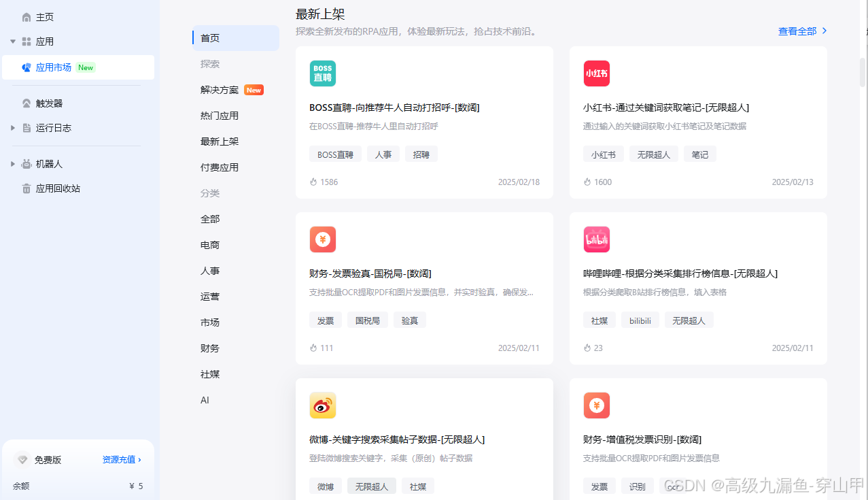Click the orange New badge beside 解决方案
Screen dimensions: 868x500
point(254,90)
